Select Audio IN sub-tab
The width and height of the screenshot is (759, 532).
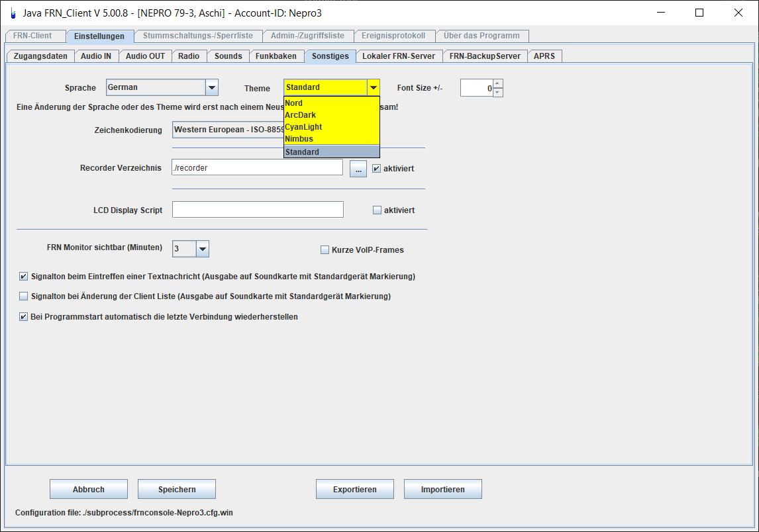pyautogui.click(x=96, y=56)
